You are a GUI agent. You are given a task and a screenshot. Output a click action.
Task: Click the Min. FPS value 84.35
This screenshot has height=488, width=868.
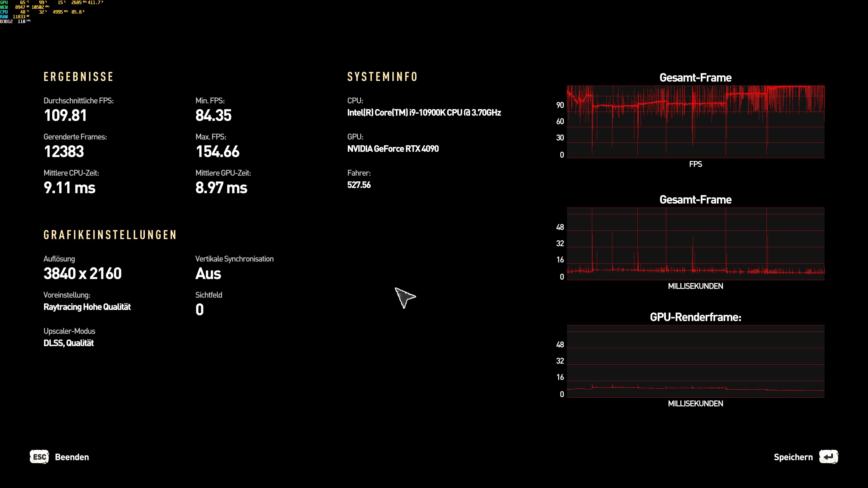pyautogui.click(x=213, y=115)
